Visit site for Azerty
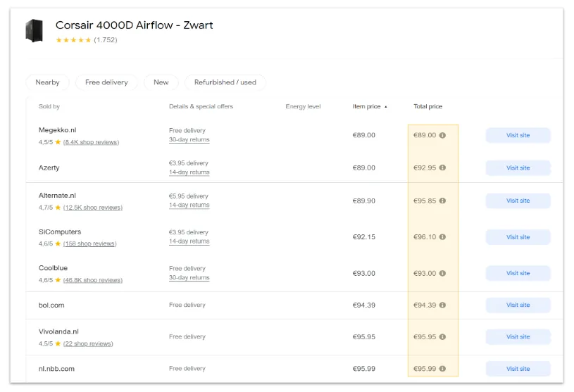574x392 pixels. point(518,167)
